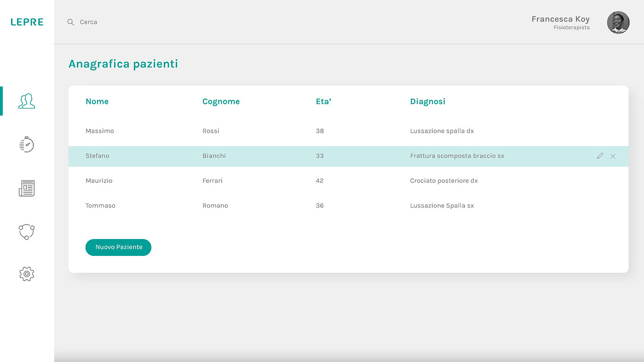
Task: Select the name Tommaso
Action: [x=100, y=205]
